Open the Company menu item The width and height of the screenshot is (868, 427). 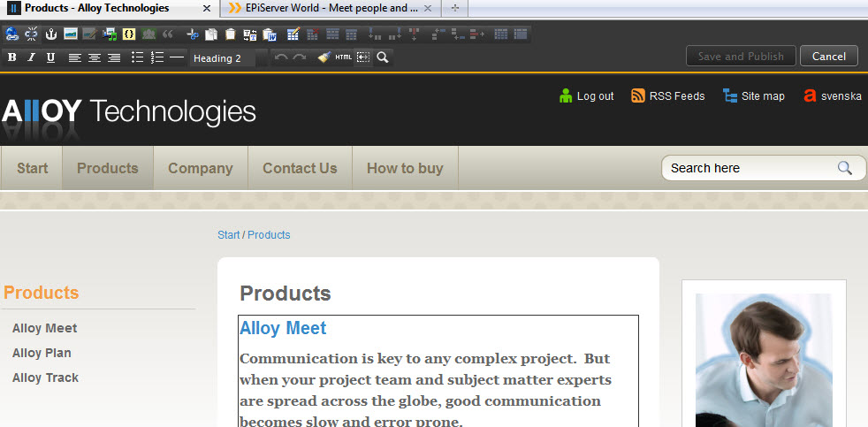click(x=201, y=168)
